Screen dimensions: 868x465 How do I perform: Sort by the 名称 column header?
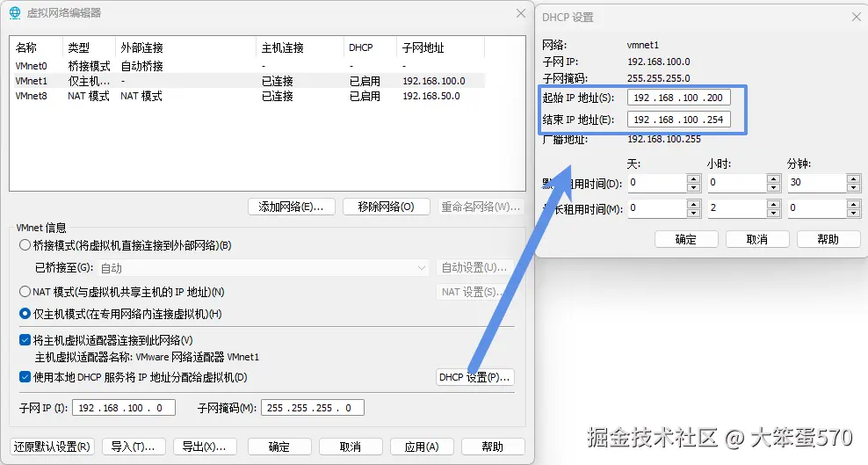(37, 47)
